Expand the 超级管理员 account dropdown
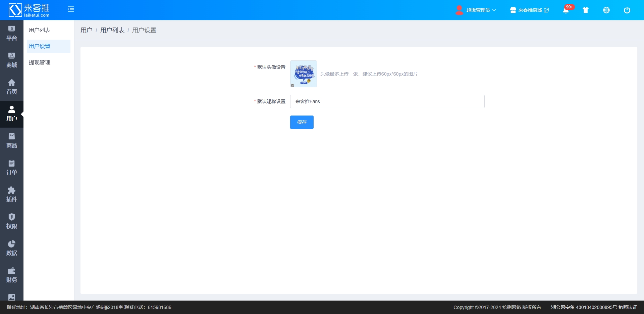 tap(476, 10)
